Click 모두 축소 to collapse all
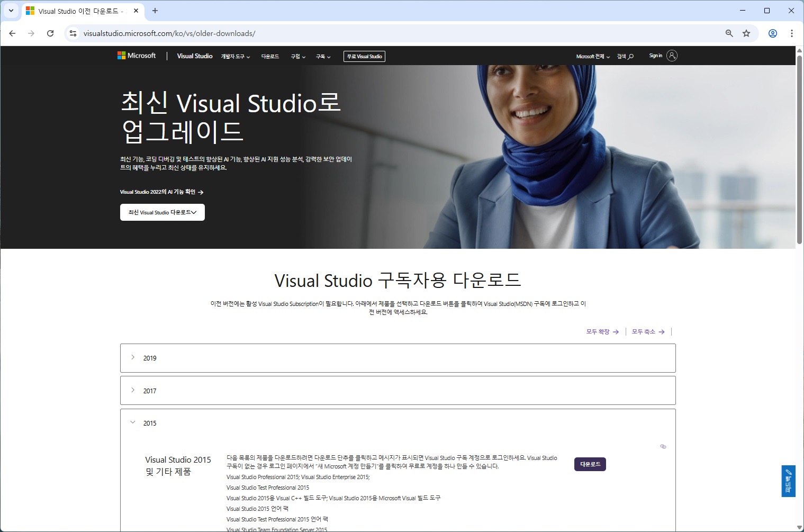This screenshot has height=532, width=804. point(648,332)
